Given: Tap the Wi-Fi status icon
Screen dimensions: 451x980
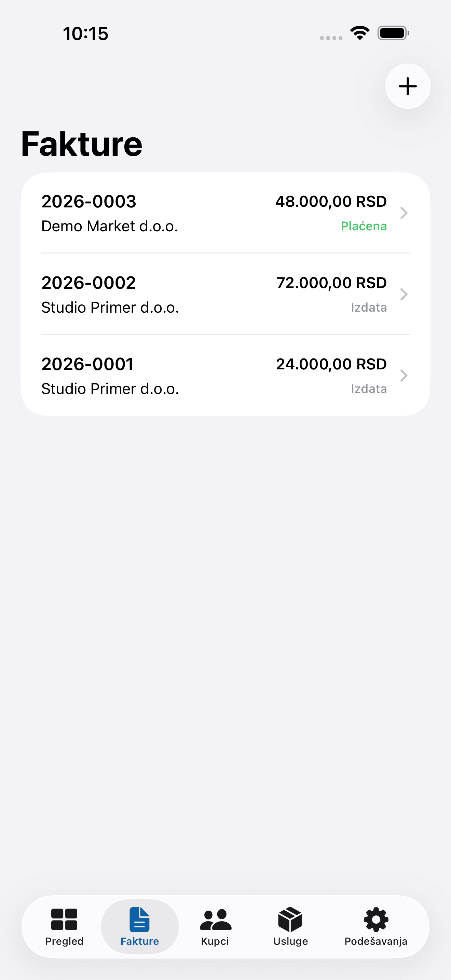Looking at the screenshot, I should coord(360,33).
